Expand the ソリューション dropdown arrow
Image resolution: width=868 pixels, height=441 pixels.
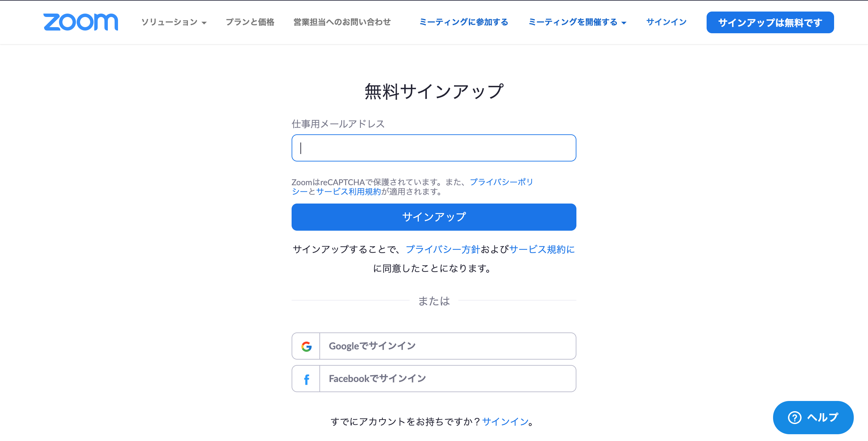[204, 23]
